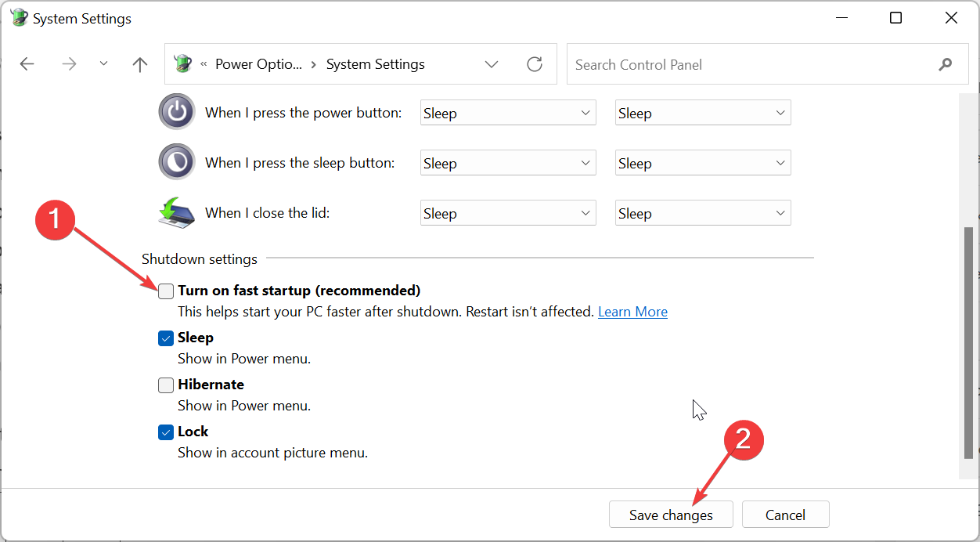The height and width of the screenshot is (542, 980).
Task: Click the Cancel button
Action: click(785, 515)
